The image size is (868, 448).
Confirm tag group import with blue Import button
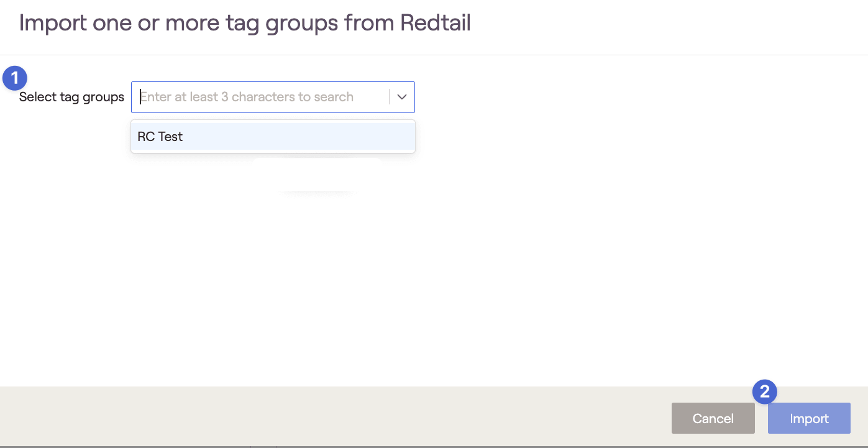pos(809,418)
